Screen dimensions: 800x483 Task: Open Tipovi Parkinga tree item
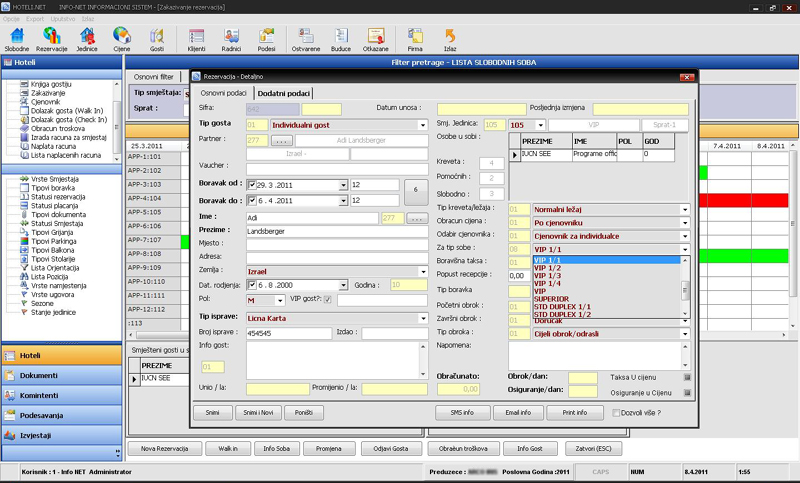[54, 241]
